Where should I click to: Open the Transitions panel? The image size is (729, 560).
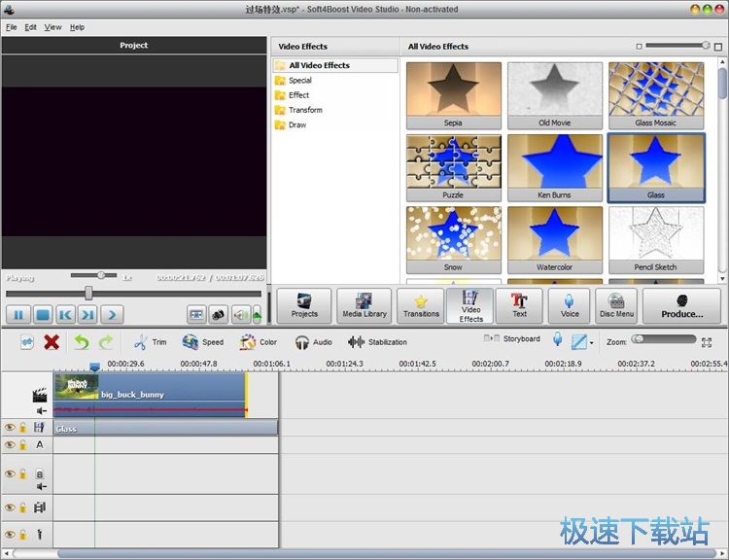(421, 305)
